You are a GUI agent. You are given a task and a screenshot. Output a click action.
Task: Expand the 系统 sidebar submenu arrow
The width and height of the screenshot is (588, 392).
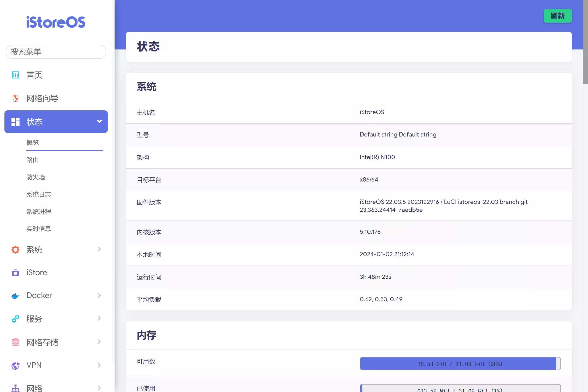click(99, 249)
